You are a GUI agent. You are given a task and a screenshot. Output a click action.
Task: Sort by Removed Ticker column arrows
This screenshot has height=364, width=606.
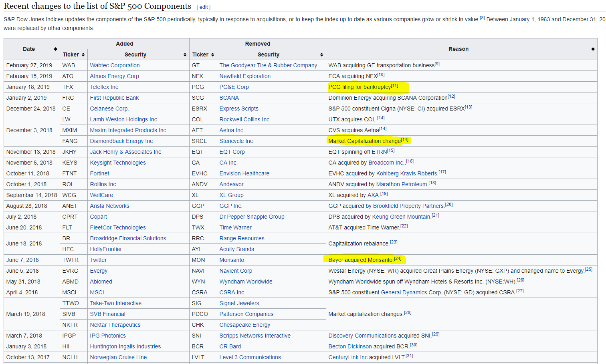(x=212, y=54)
